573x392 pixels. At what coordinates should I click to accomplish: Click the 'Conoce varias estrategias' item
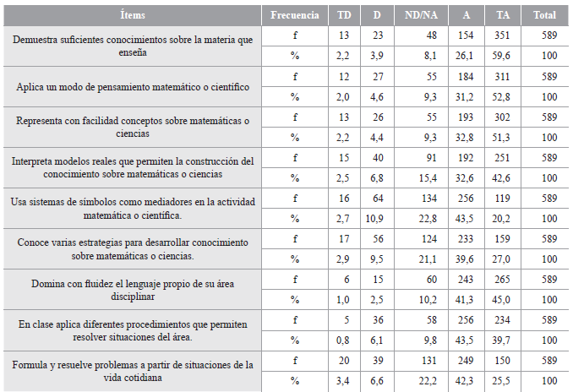click(x=133, y=249)
